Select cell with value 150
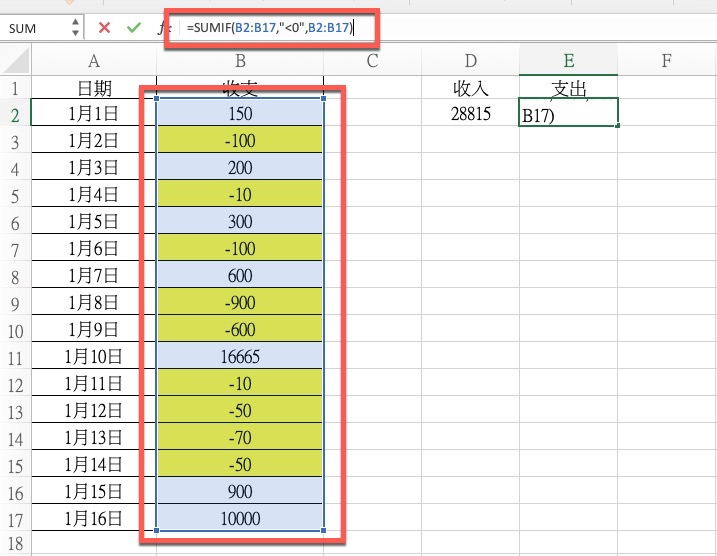 click(240, 113)
